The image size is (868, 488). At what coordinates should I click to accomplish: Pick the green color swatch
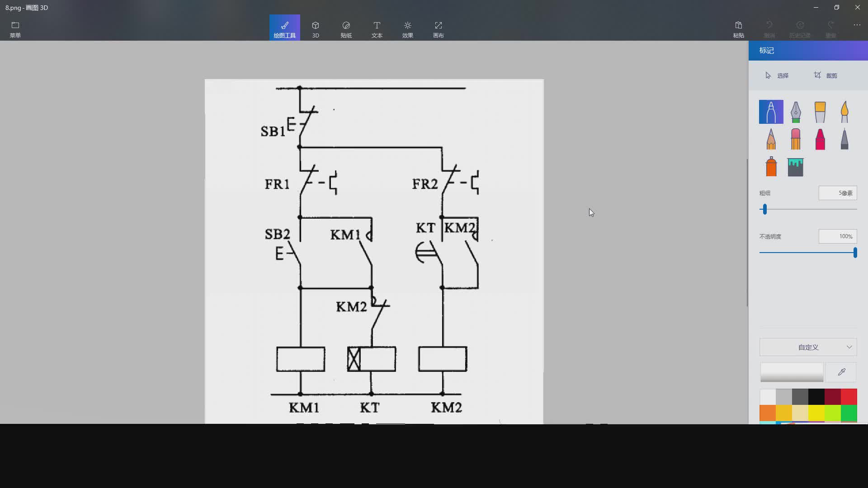pos(849,413)
